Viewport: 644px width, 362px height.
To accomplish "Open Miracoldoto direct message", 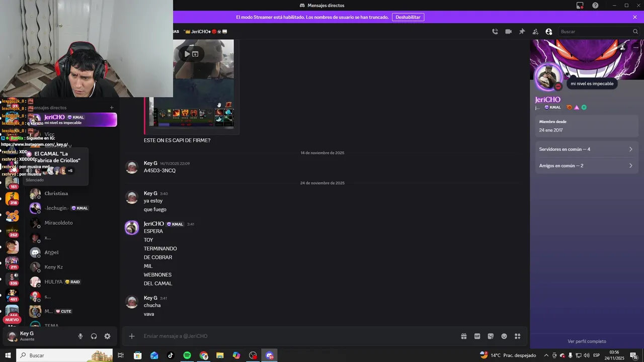I will click(x=73, y=223).
